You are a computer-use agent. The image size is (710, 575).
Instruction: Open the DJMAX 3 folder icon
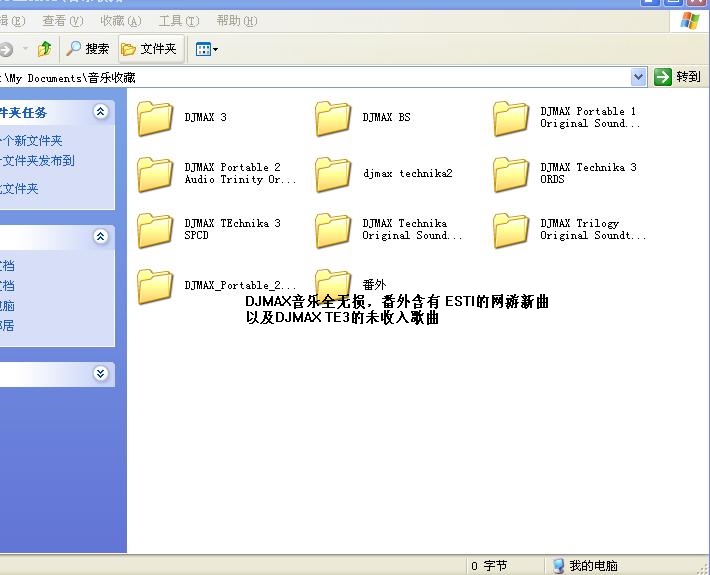coord(155,119)
